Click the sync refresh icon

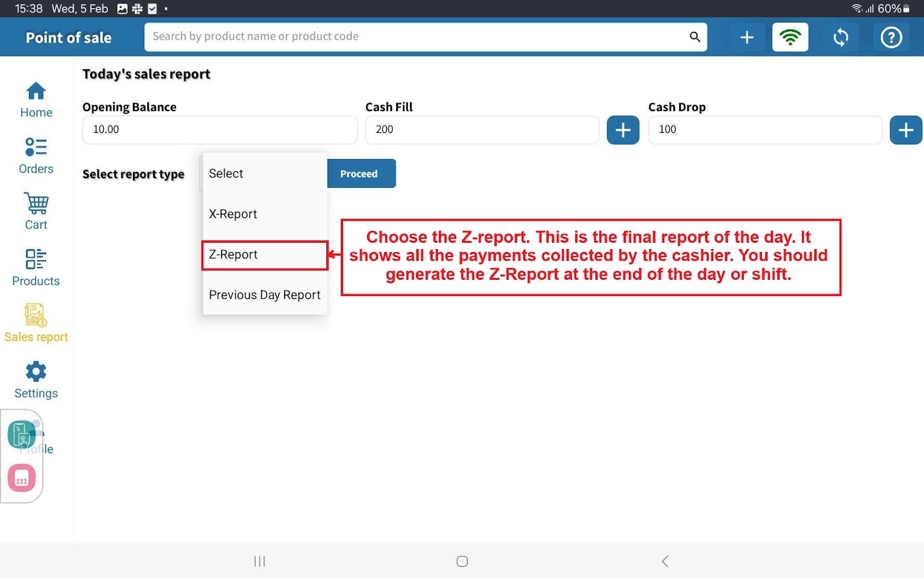pos(841,38)
